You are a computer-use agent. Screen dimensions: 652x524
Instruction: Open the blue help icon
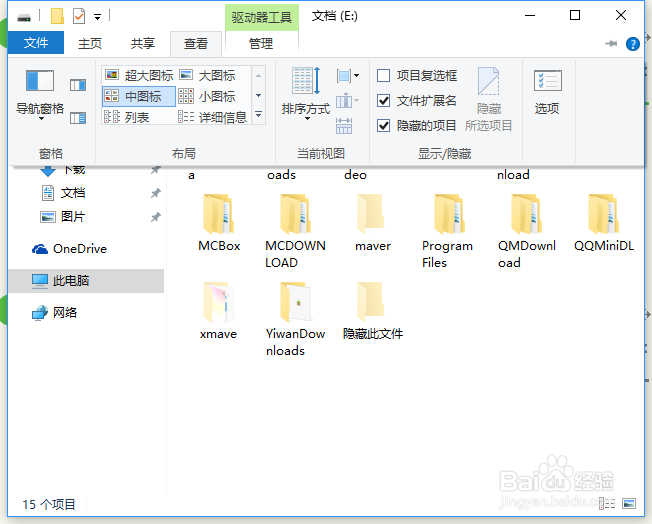[x=633, y=44]
